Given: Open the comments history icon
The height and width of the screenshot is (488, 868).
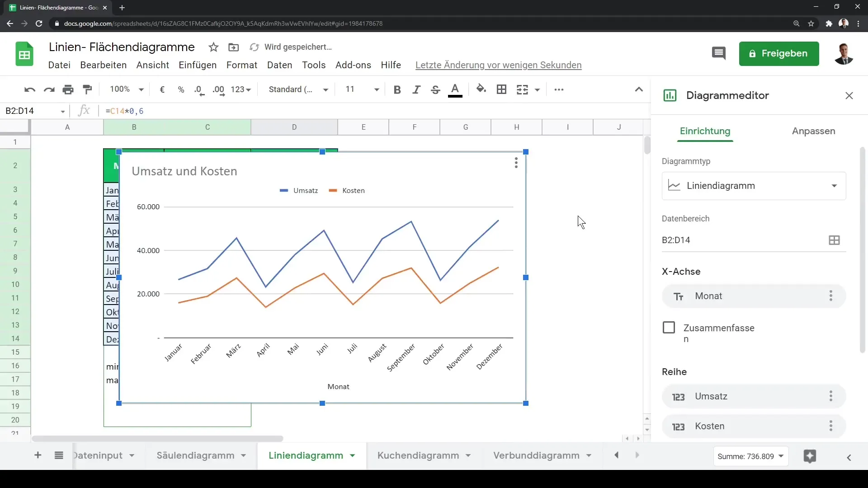Looking at the screenshot, I should click(x=719, y=53).
